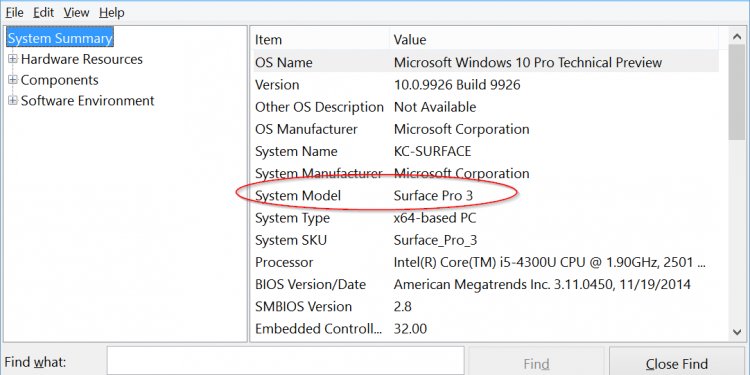This screenshot has height=375, width=750.
Task: Select System Summary tree node
Action: (60, 38)
